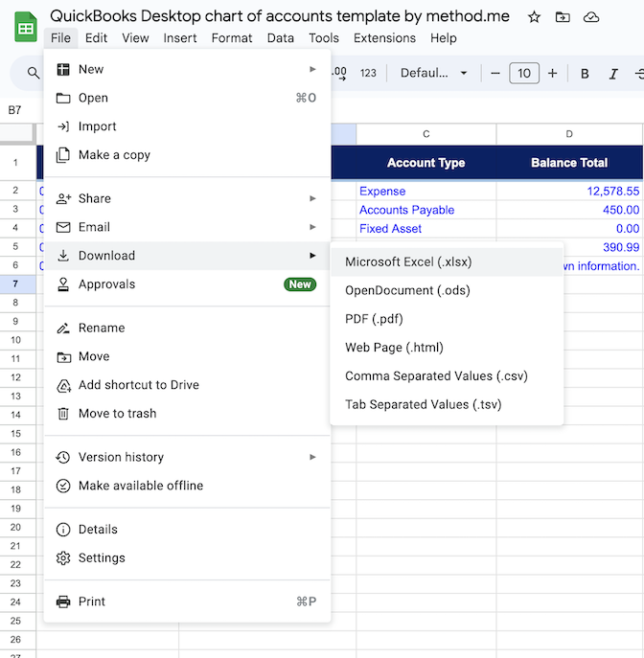This screenshot has height=658, width=644.
Task: Expand the New submenu
Action: point(187,69)
